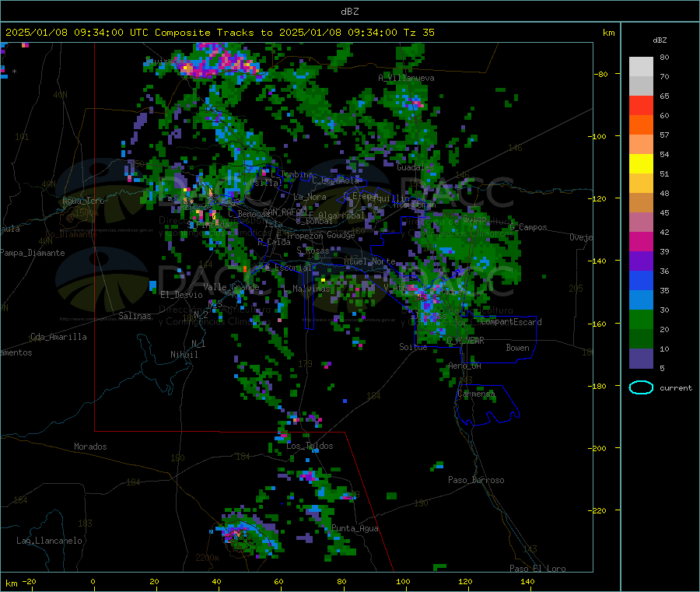The width and height of the screenshot is (700, 592).
Task: Click the Bowen map label
Action: pos(517,349)
